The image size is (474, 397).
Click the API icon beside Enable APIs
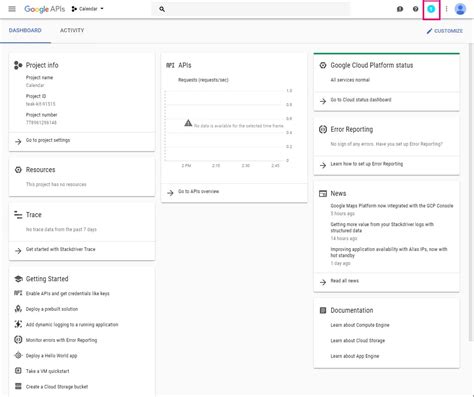[x=18, y=293]
